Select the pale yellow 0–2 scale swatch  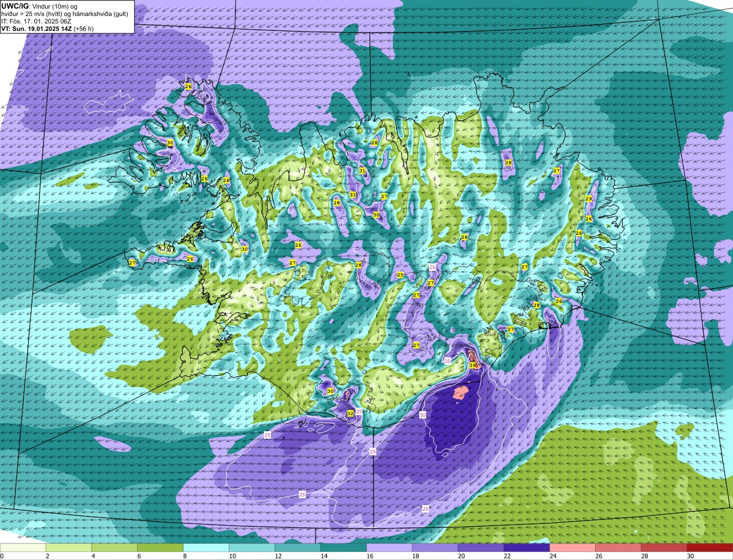pyautogui.click(x=23, y=548)
